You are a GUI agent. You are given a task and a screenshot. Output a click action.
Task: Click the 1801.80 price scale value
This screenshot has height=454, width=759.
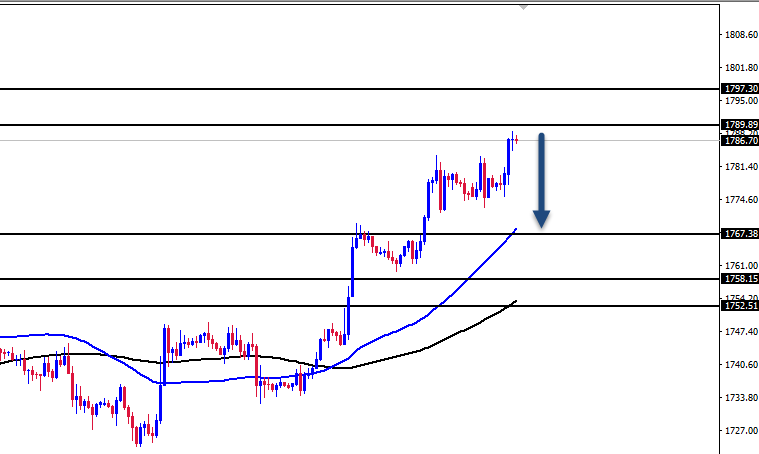tap(741, 68)
